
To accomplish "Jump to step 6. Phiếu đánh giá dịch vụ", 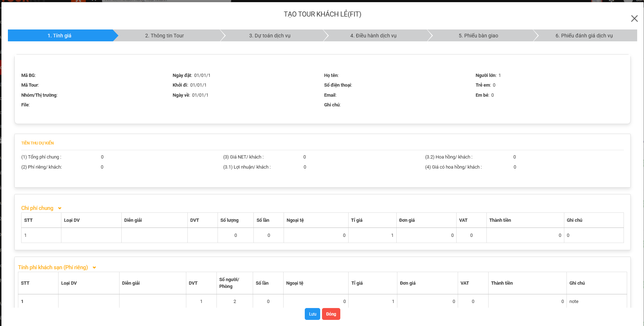I will (x=584, y=36).
